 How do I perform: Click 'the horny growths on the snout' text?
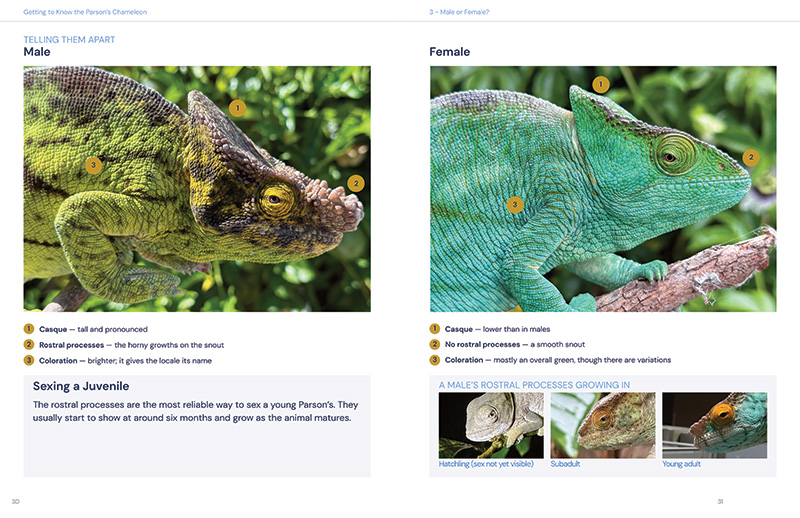(x=169, y=345)
